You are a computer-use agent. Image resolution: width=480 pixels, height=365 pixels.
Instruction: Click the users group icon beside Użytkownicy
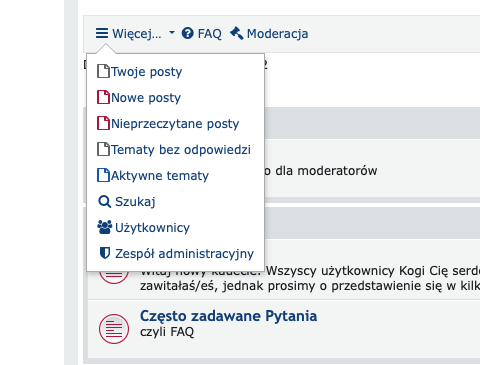coord(105,227)
